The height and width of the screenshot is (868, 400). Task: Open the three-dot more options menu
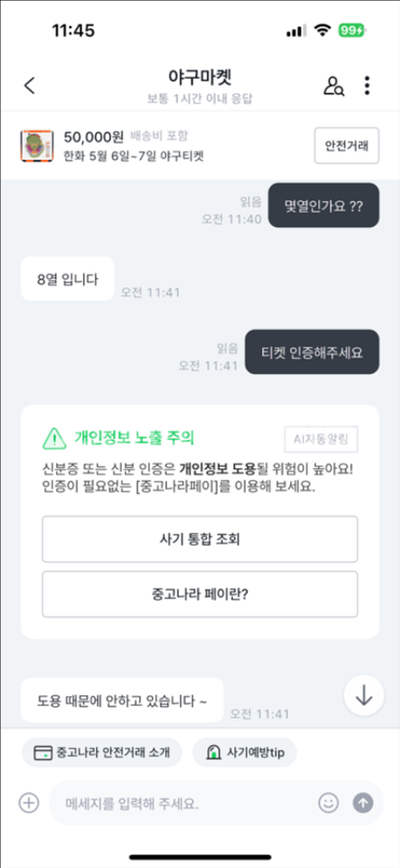click(367, 86)
